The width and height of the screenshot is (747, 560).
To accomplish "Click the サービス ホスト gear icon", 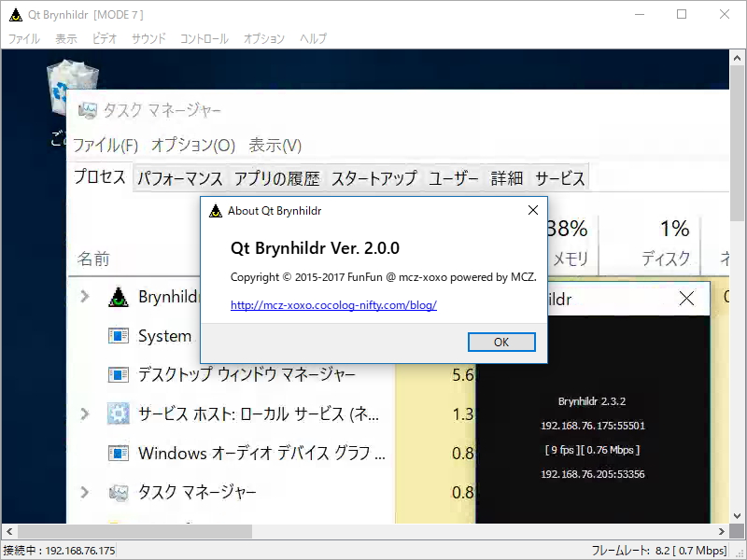I will [118, 413].
